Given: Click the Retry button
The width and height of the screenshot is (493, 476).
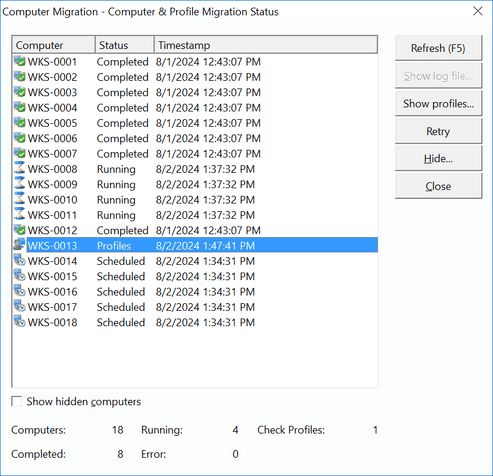Looking at the screenshot, I should click(438, 131).
